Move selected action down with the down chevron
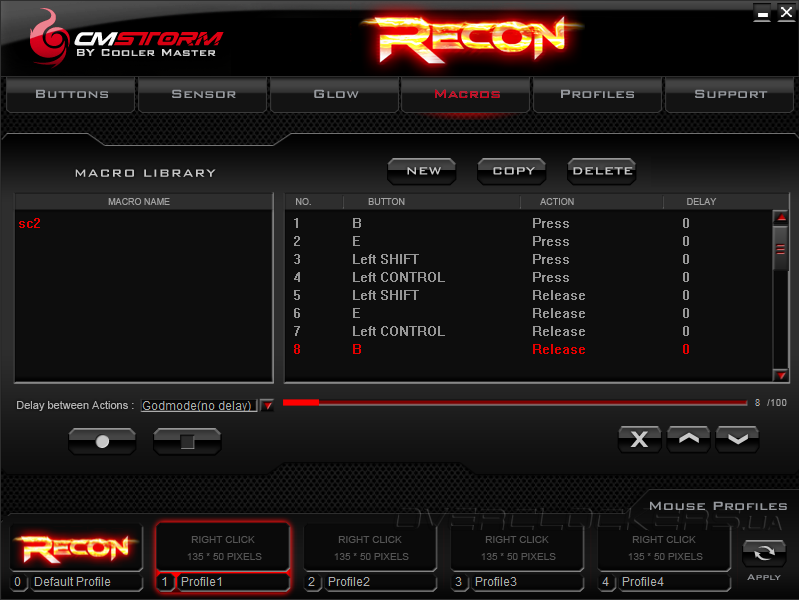Image resolution: width=800 pixels, height=600 pixels. (737, 439)
